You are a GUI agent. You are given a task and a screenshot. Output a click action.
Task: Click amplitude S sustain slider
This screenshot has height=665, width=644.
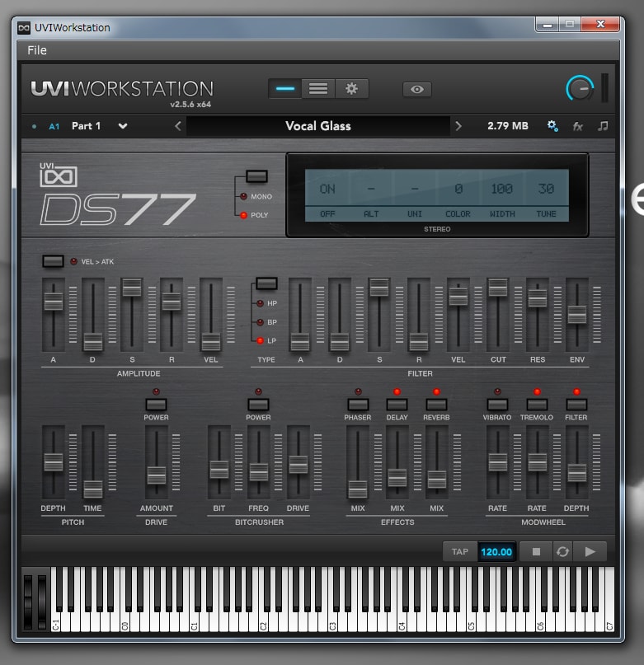tap(132, 287)
